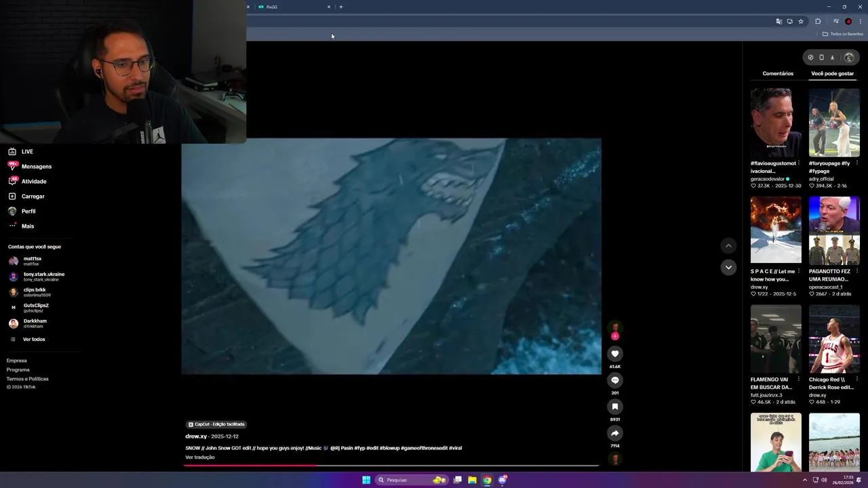The width and height of the screenshot is (868, 488).
Task: Open more options for SPACE card
Action: pos(798,271)
